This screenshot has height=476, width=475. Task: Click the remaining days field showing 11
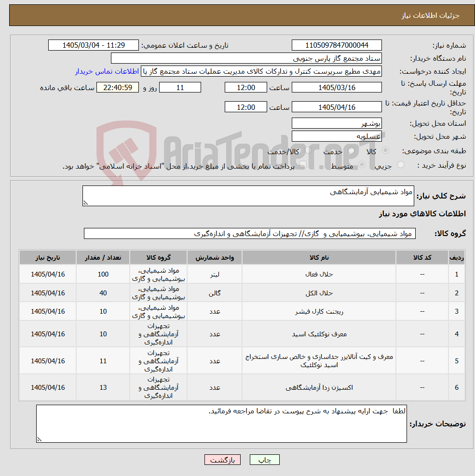[180, 87]
